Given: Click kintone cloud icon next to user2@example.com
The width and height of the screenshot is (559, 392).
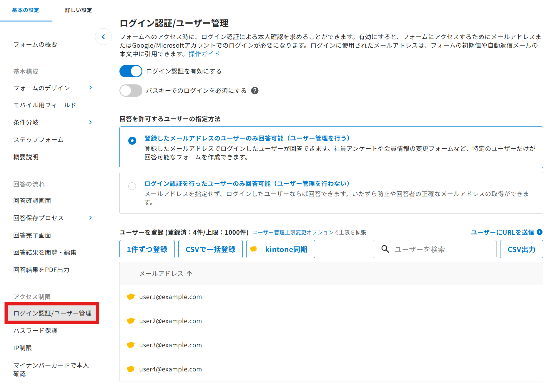Looking at the screenshot, I should (131, 321).
